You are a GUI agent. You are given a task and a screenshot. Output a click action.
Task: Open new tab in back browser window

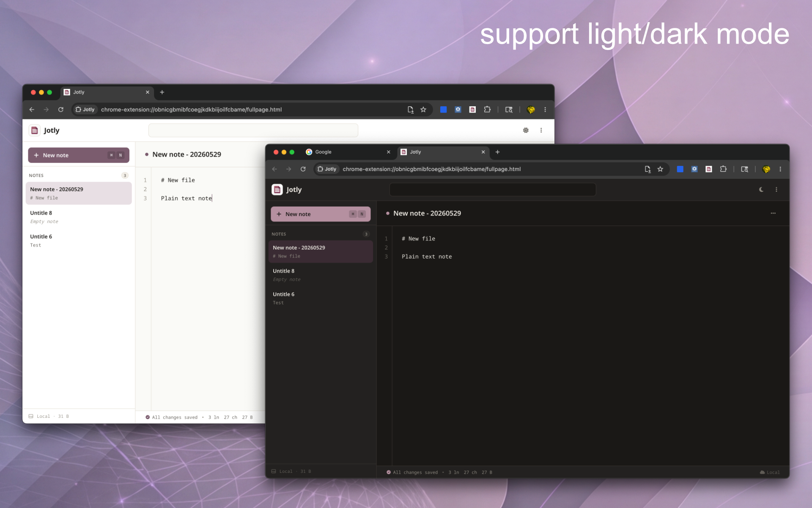pyautogui.click(x=162, y=92)
